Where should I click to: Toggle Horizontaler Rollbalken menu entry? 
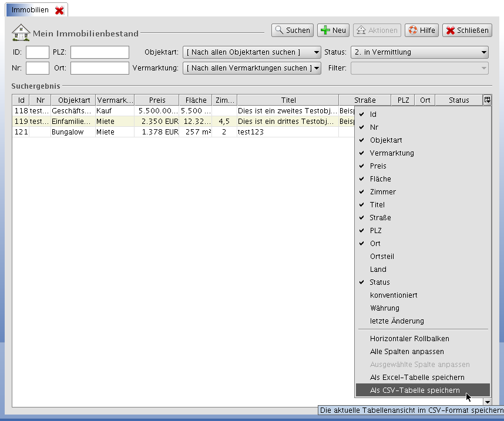(x=409, y=338)
